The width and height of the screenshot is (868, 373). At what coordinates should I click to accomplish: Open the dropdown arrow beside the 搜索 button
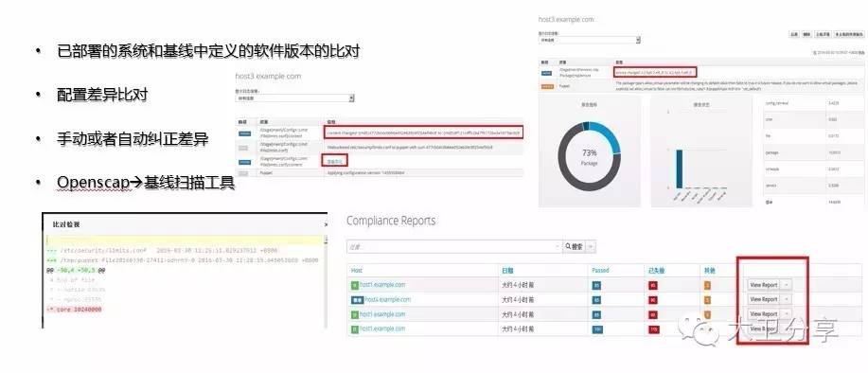[x=591, y=246]
